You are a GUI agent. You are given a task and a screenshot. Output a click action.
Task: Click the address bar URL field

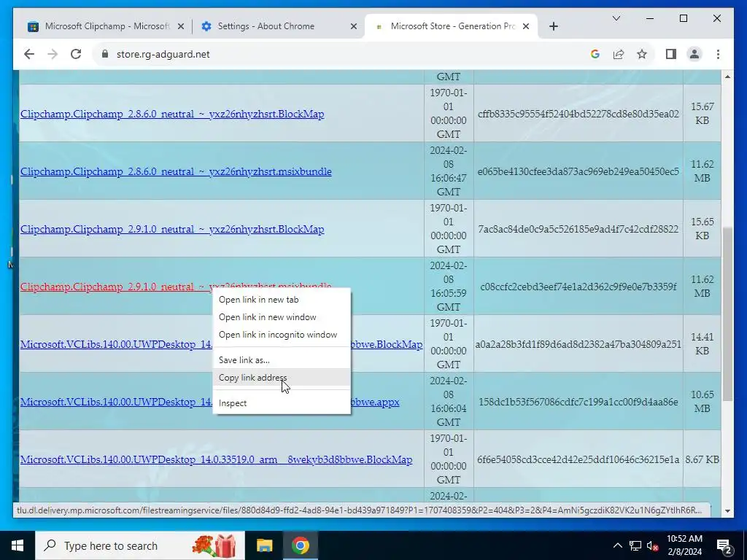click(x=343, y=54)
